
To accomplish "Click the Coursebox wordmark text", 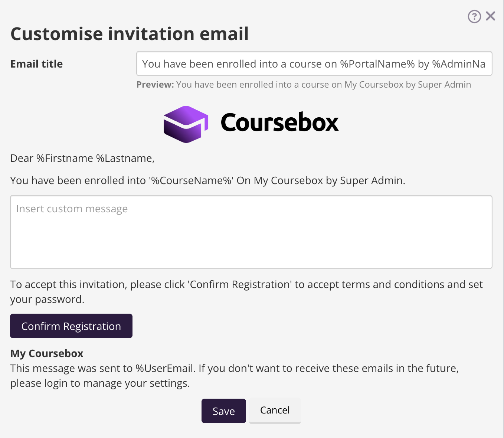I will click(x=279, y=122).
